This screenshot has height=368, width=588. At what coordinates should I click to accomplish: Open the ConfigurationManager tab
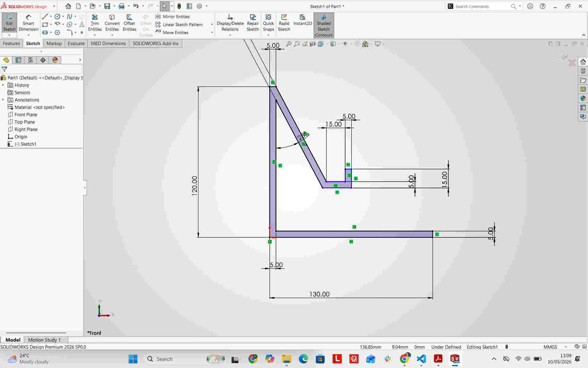(x=31, y=60)
